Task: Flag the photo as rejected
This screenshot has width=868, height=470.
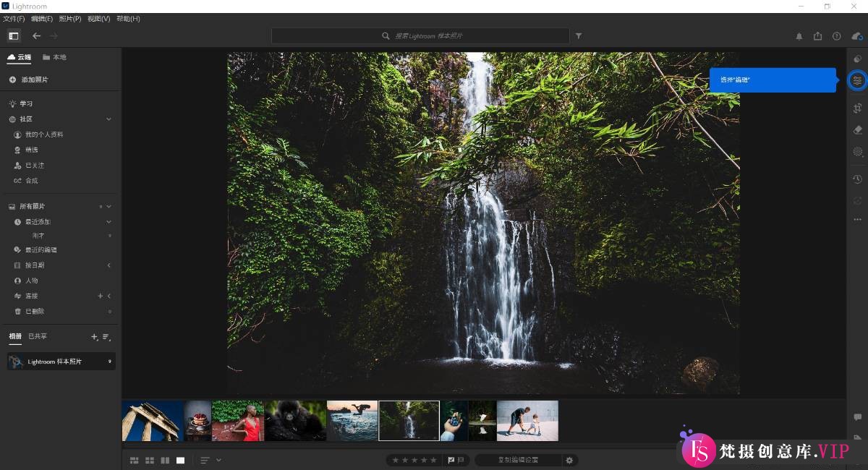Action: [x=461, y=460]
